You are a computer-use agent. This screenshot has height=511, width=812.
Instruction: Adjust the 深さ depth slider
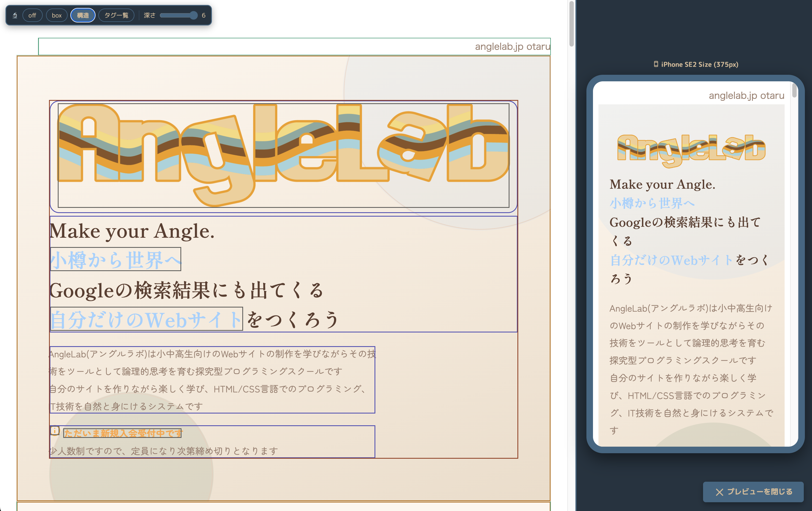tap(178, 16)
